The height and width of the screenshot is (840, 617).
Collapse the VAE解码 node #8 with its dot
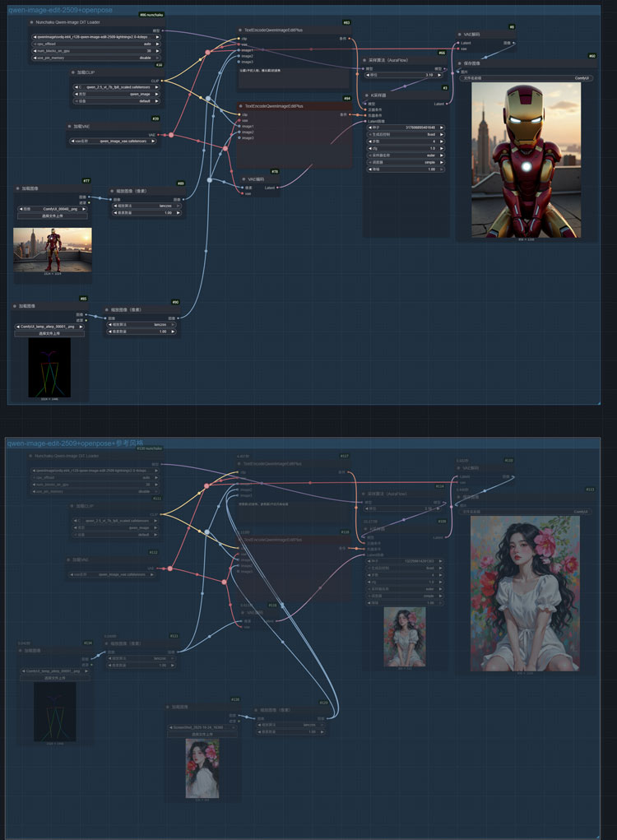(x=460, y=35)
